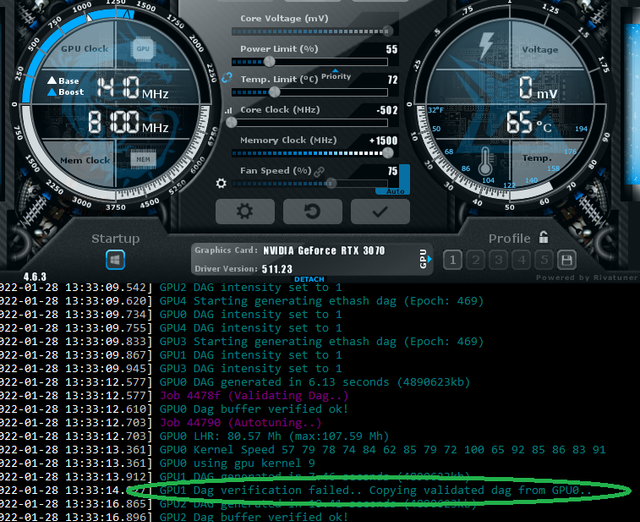The height and width of the screenshot is (522, 640).
Task: Click the GPU chip icon in clock gauge
Action: point(142,49)
